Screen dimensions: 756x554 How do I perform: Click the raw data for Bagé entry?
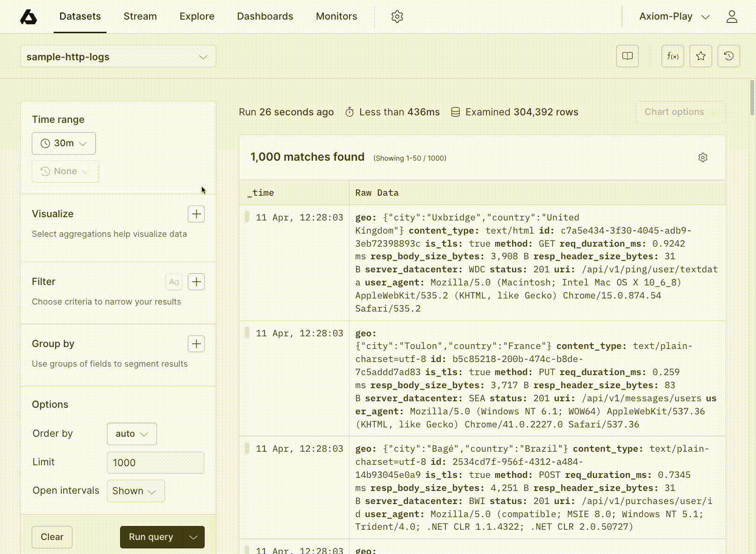(536, 487)
